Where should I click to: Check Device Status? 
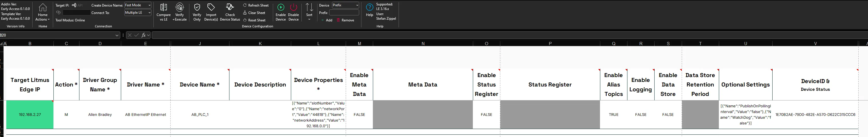click(230, 13)
